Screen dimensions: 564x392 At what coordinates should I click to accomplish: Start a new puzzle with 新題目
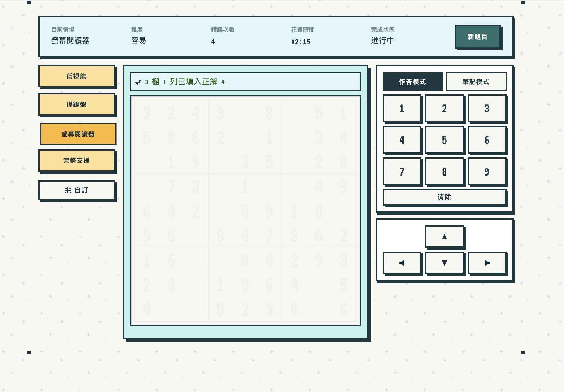[x=477, y=37]
